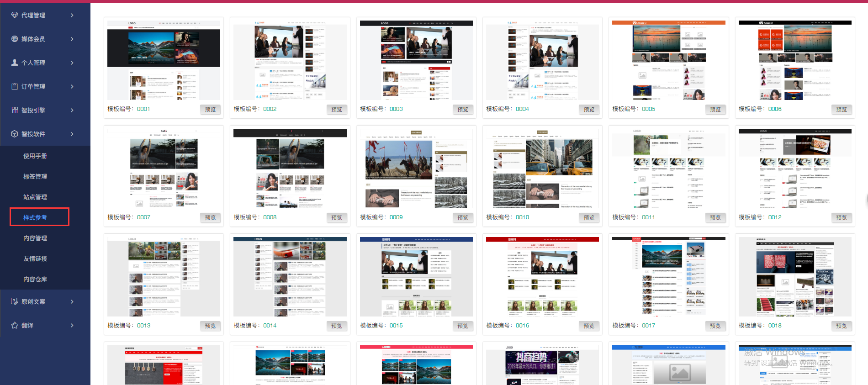This screenshot has width=868, height=385.
Task: Preview template 0011 with 预览 button
Action: tap(715, 217)
